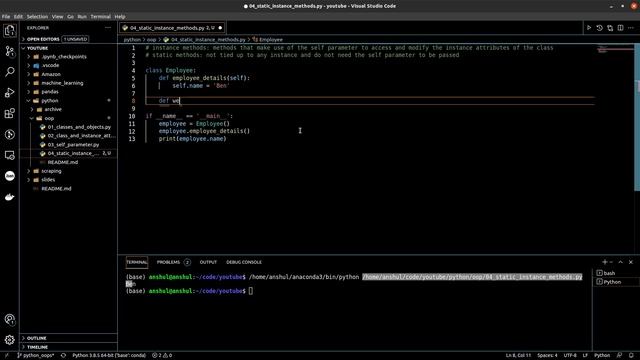This screenshot has height=360, width=640.
Task: Maximize the terminal panel with up chevron
Action: coord(620,262)
